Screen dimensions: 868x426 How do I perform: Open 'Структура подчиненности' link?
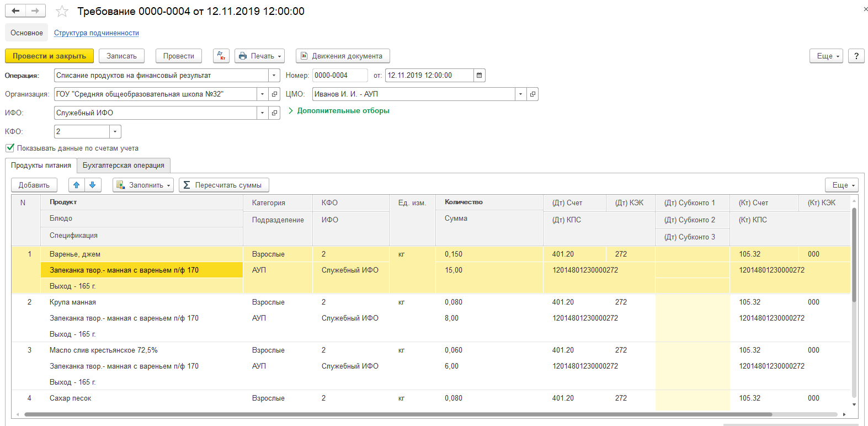(x=97, y=33)
